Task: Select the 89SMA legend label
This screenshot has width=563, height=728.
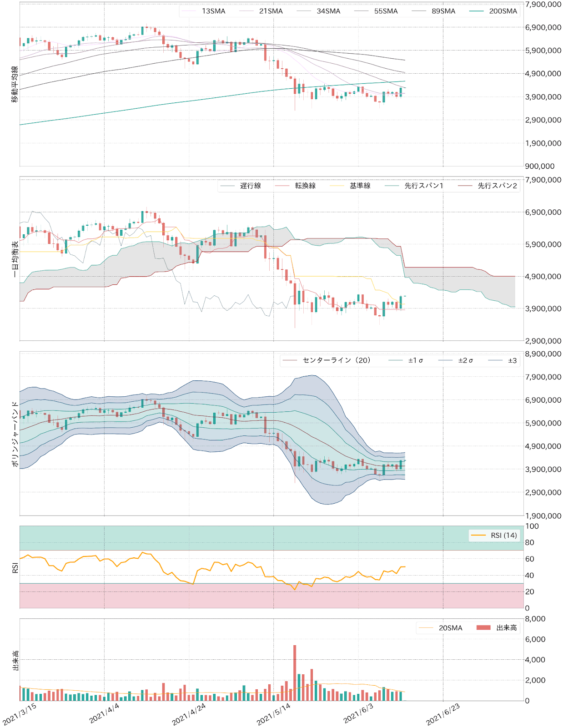Action: point(443,11)
